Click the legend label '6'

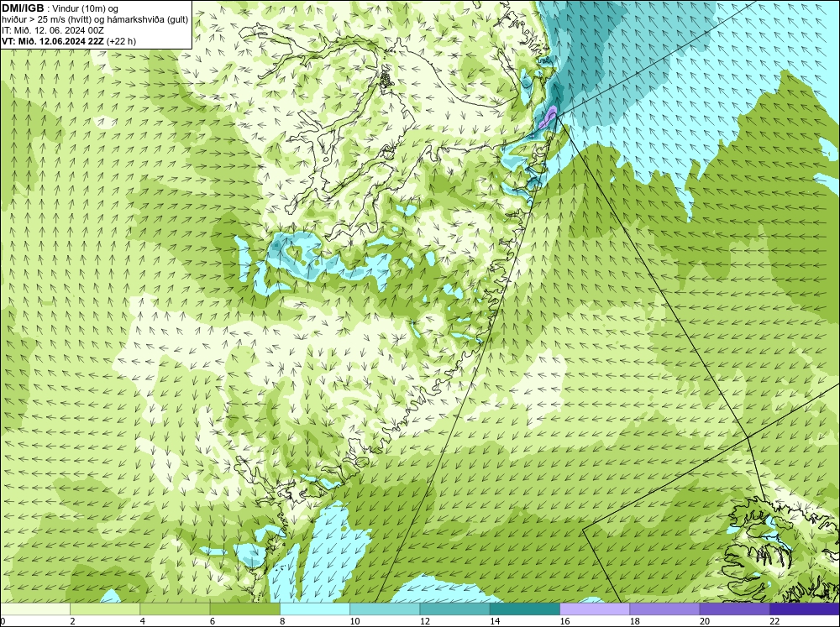[213, 621]
